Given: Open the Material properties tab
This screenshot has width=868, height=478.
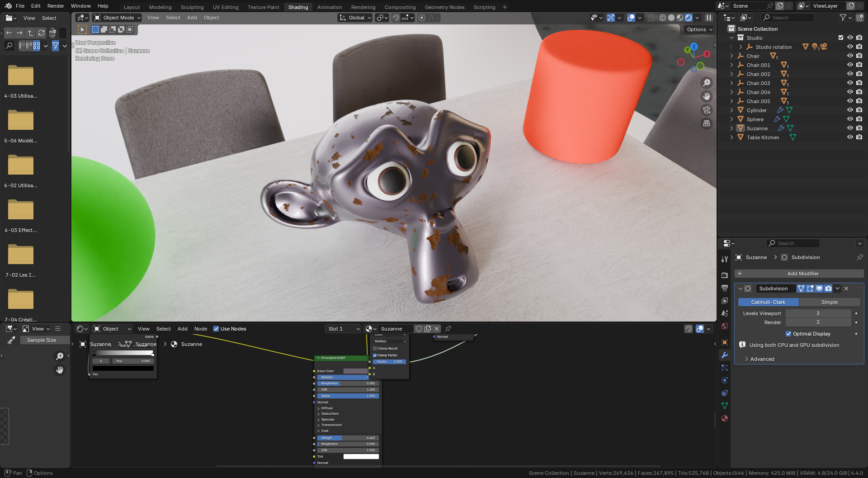Looking at the screenshot, I should 725,418.
